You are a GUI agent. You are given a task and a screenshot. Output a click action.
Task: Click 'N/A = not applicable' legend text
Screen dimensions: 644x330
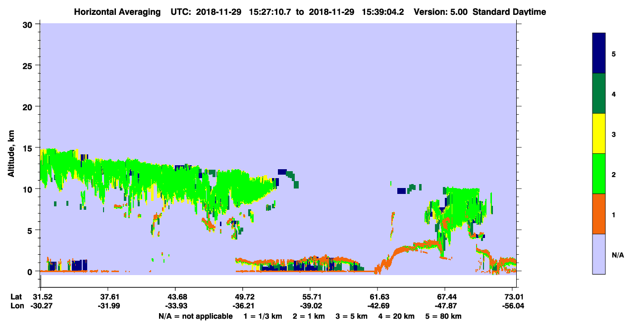(195, 316)
